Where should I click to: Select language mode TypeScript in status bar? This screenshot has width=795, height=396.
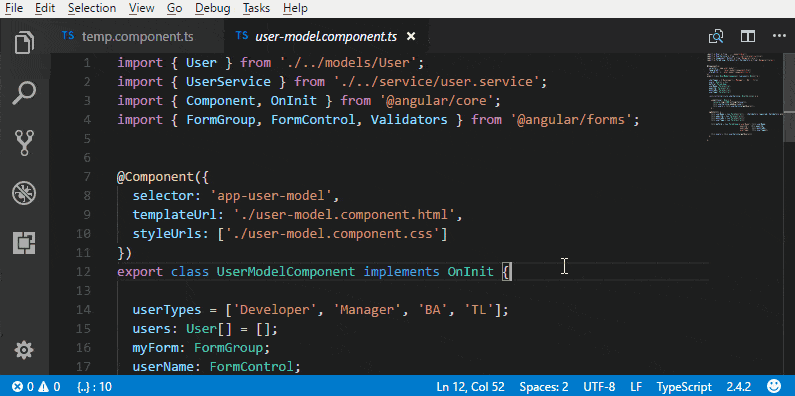(x=684, y=387)
